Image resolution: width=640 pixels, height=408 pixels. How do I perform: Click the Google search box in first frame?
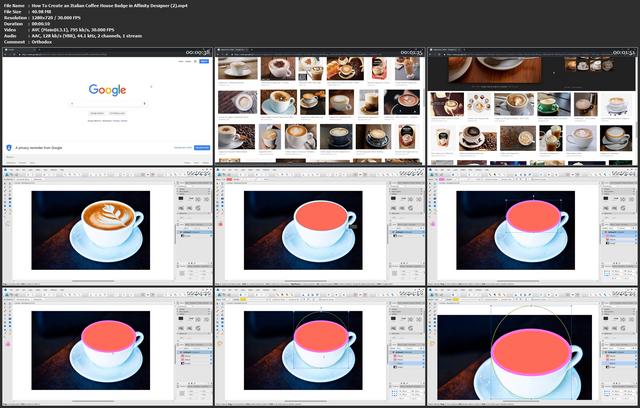[108, 104]
